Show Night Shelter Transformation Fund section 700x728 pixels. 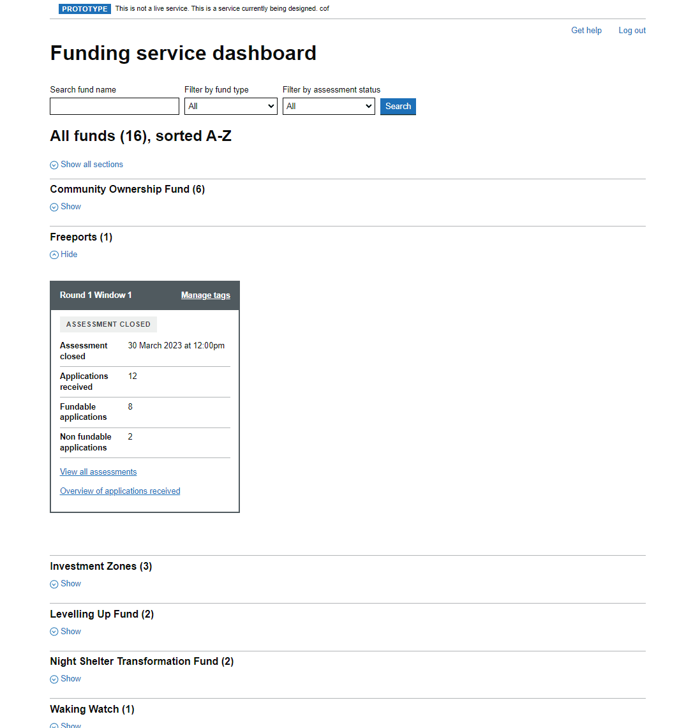click(70, 679)
